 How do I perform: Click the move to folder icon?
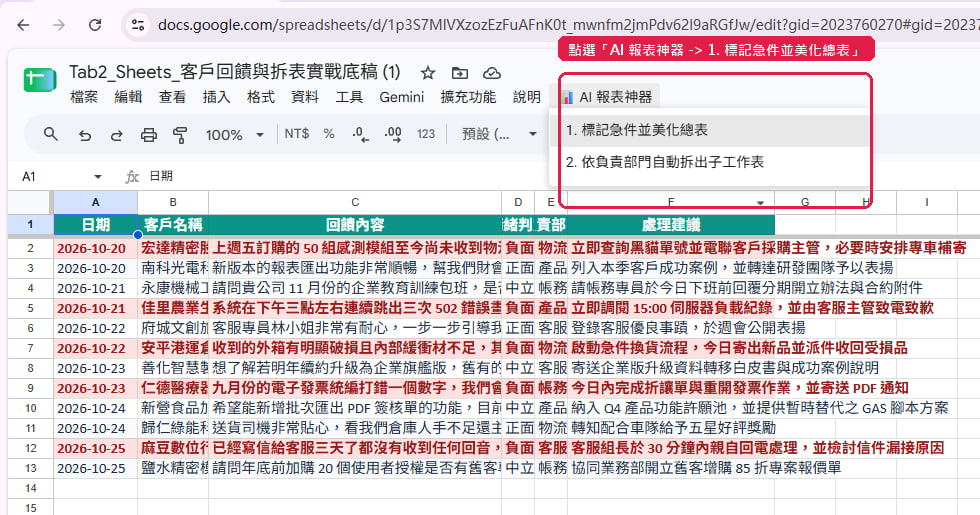[x=460, y=73]
